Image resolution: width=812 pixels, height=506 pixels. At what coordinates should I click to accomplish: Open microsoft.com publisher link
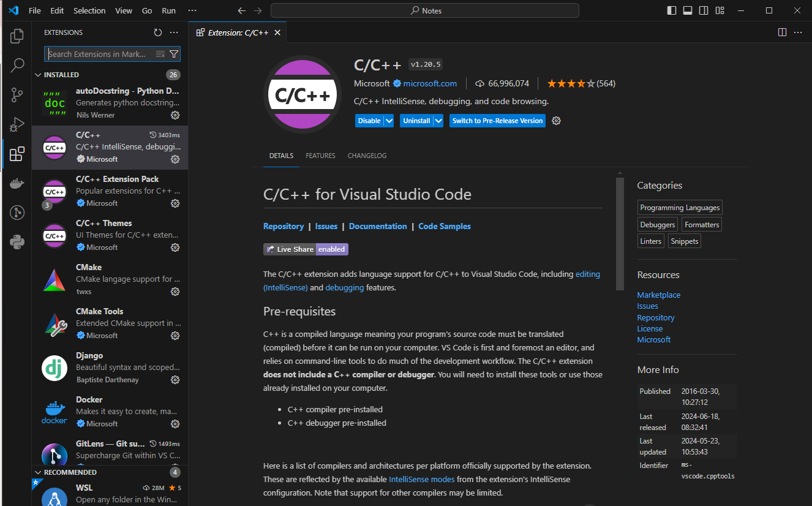(x=430, y=83)
